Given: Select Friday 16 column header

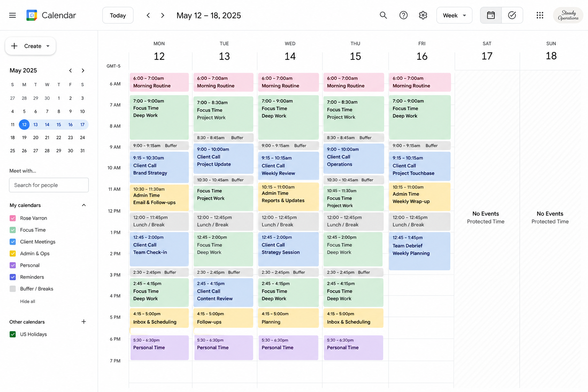Looking at the screenshot, I should click(x=422, y=52).
